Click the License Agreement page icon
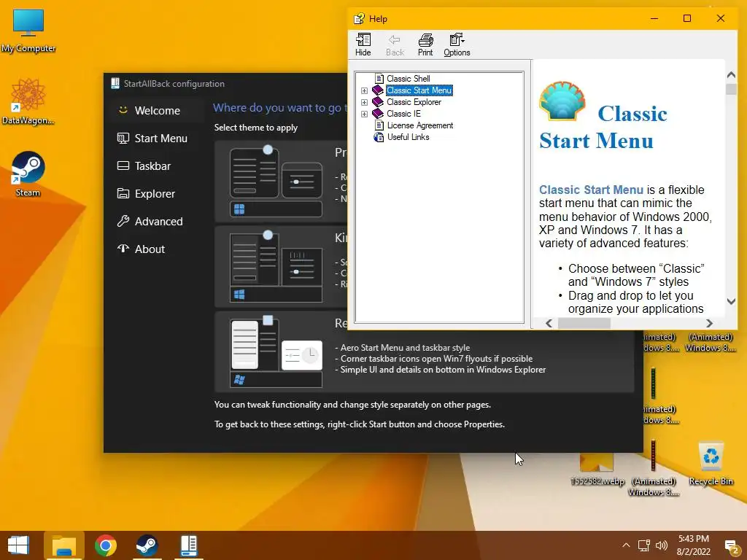Screen dimensions: 747x560 click(x=379, y=125)
